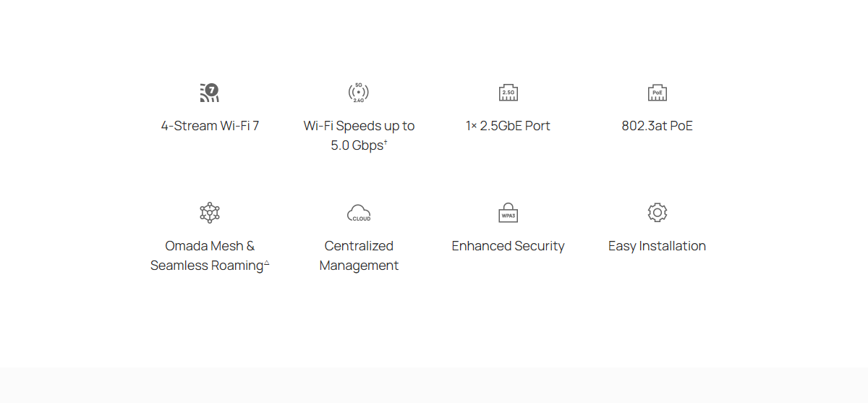Click the PoE port icon
Viewport: 868px width, 403px height.
pyautogui.click(x=657, y=93)
